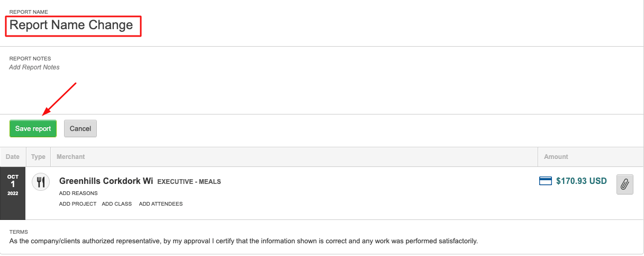This screenshot has width=644, height=256.
Task: Click ADD ATTENDEES link
Action: coord(161,204)
